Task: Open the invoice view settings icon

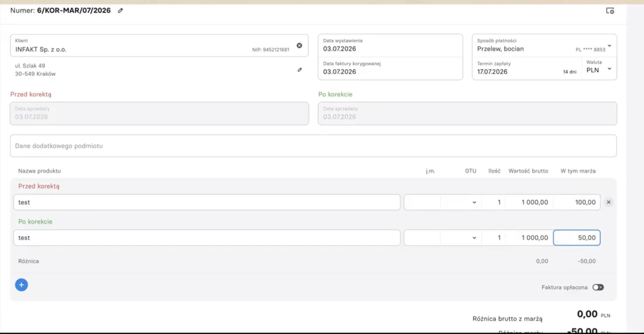Action: click(610, 11)
